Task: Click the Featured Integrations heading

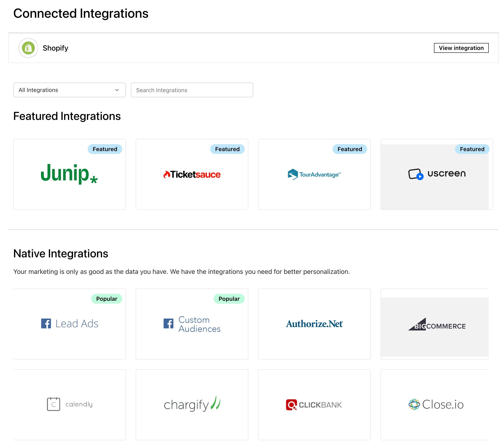Action: coord(67,116)
